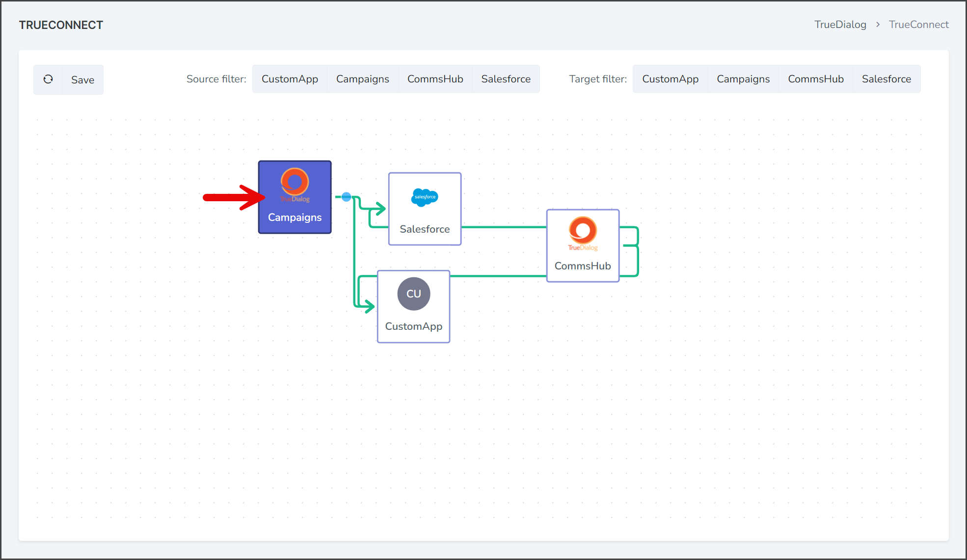Open the TrueDialog breadcrumb link
Screen dimensions: 967x560
pos(840,25)
